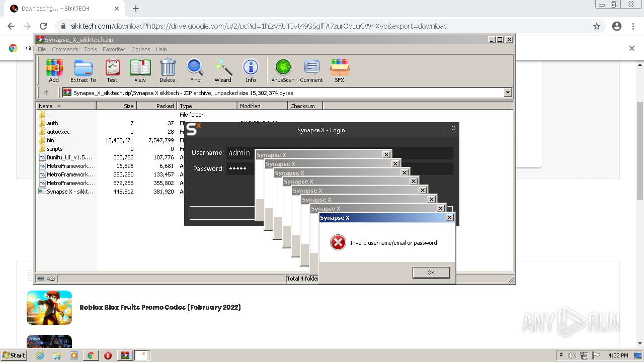Sort by Name column header
This screenshot has width=644, height=362.
(x=66, y=106)
